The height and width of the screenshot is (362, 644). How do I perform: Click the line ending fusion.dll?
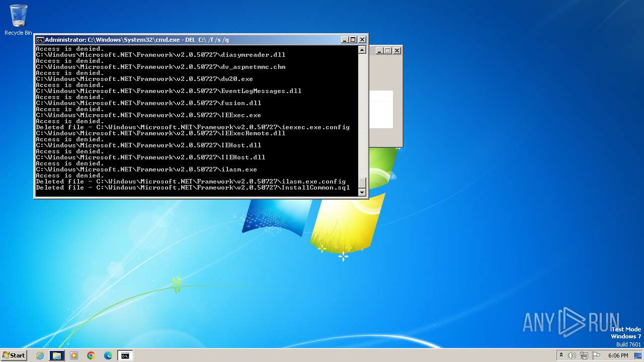148,103
